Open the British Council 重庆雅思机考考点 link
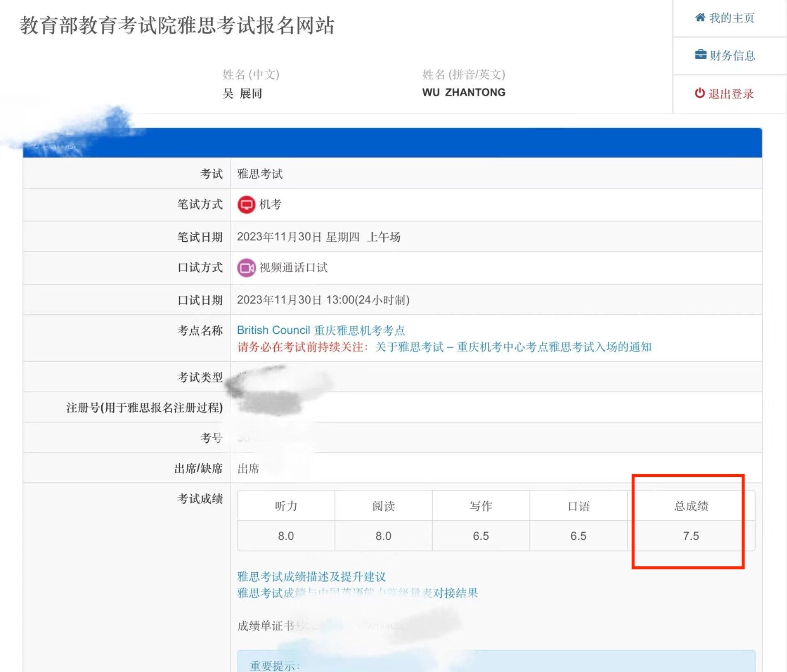The height and width of the screenshot is (672, 787). tap(321, 330)
